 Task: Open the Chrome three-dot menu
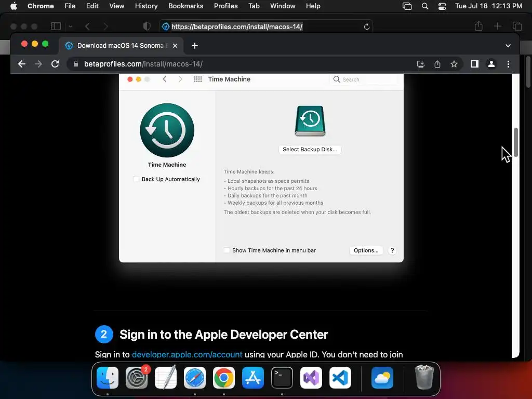click(508, 64)
